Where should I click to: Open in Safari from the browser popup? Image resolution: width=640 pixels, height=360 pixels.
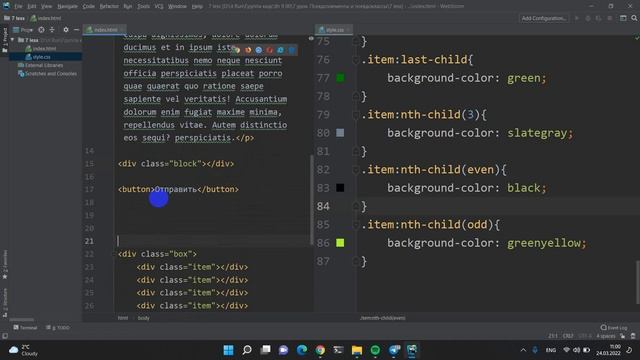coord(259,50)
